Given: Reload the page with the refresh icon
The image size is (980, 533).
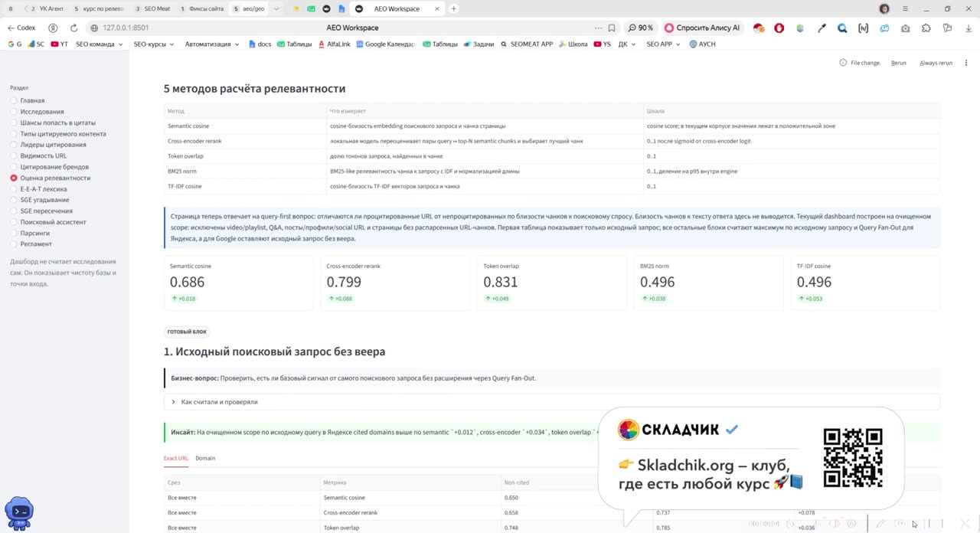Looking at the screenshot, I should [73, 28].
